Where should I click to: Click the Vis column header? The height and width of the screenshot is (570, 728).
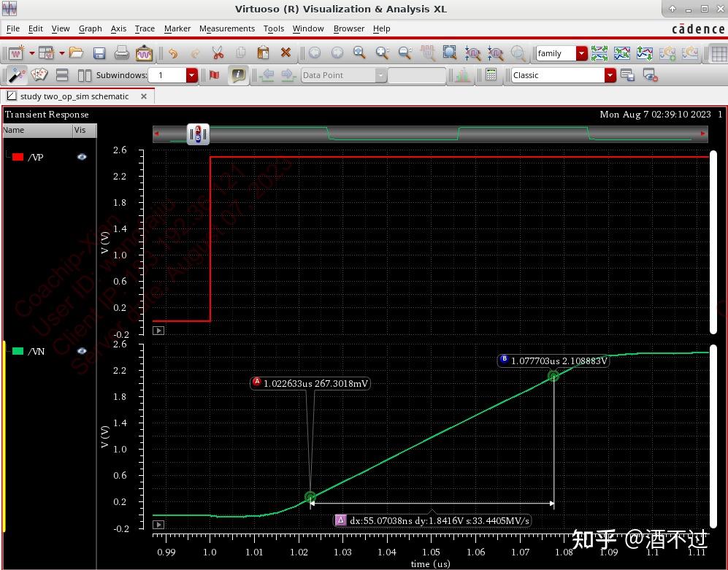coord(85,131)
